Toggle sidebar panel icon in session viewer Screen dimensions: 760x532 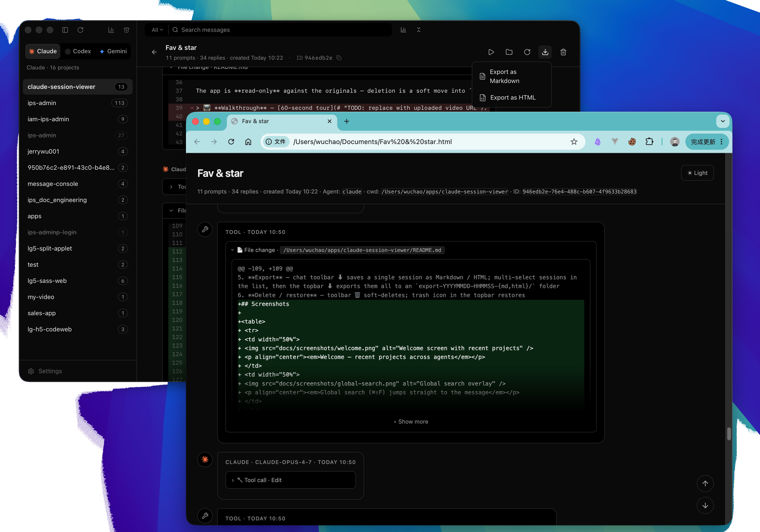click(x=65, y=30)
